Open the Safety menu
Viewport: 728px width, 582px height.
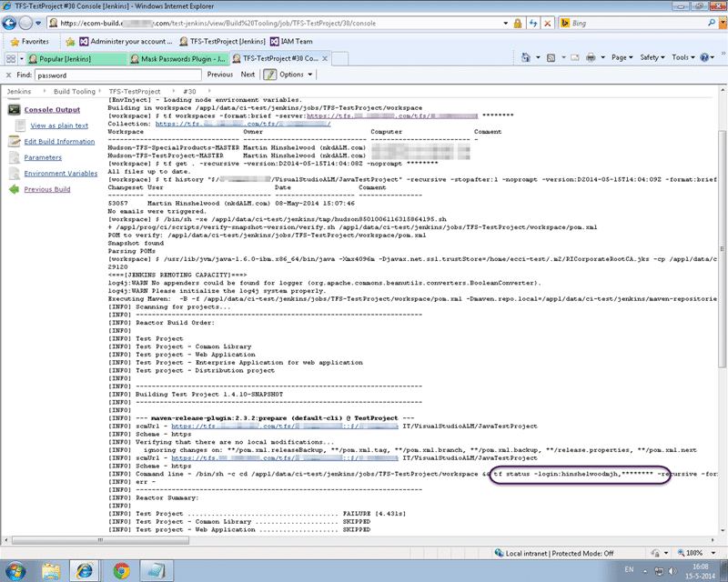[x=652, y=57]
